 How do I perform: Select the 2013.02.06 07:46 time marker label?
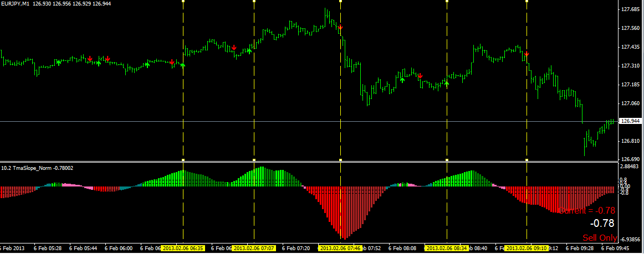[x=340, y=248]
